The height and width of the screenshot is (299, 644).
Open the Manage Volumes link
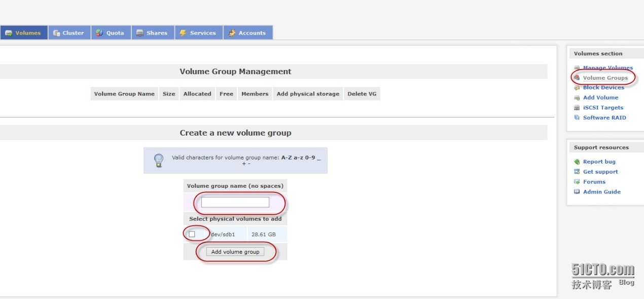click(x=607, y=68)
